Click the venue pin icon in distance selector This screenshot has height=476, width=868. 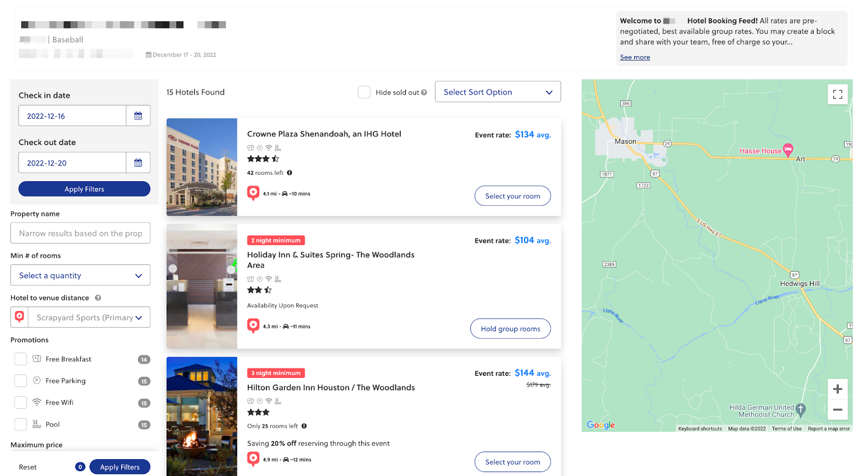click(x=20, y=317)
